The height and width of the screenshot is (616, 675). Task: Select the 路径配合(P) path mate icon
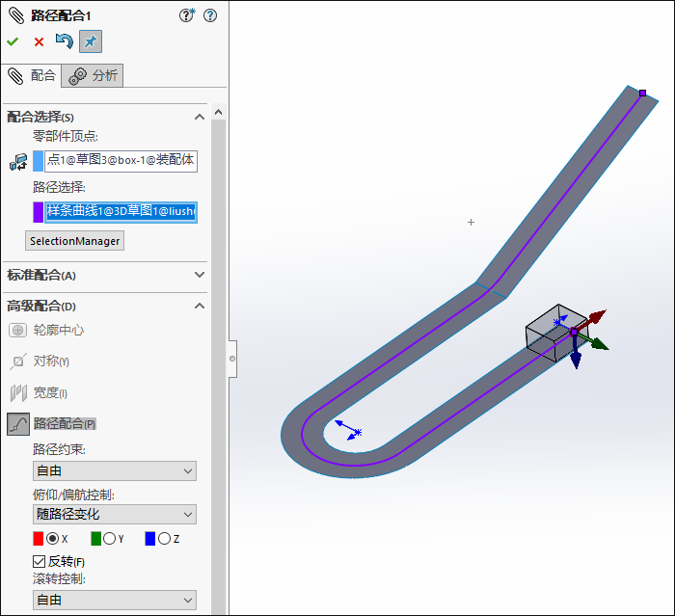pos(18,424)
